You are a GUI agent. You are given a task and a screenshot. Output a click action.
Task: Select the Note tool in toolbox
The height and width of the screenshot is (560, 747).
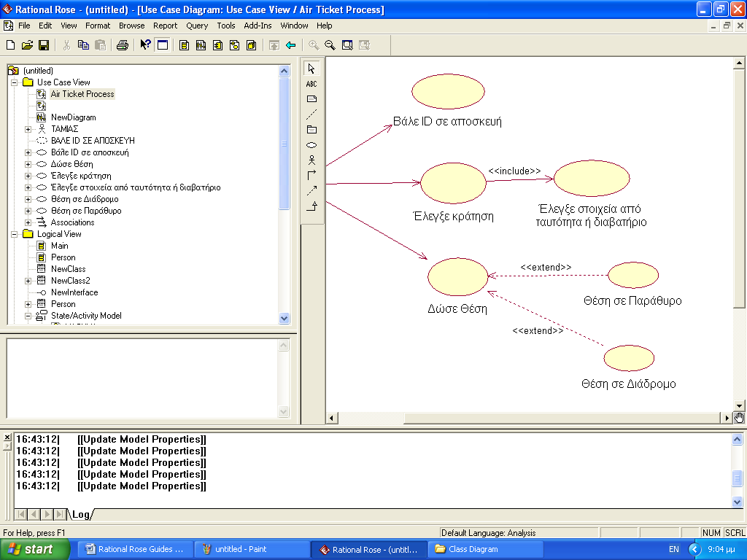pyautogui.click(x=311, y=99)
